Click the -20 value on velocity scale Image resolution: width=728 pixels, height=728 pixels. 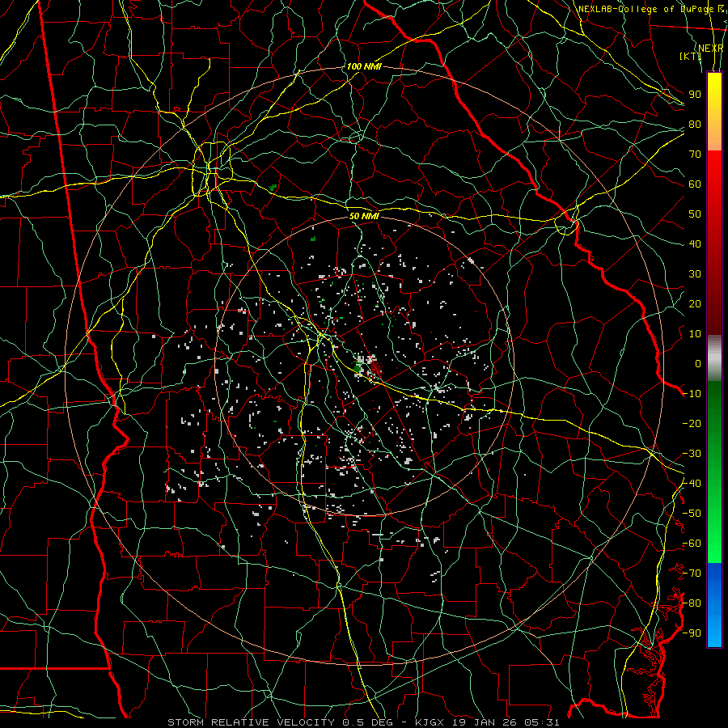[692, 423]
